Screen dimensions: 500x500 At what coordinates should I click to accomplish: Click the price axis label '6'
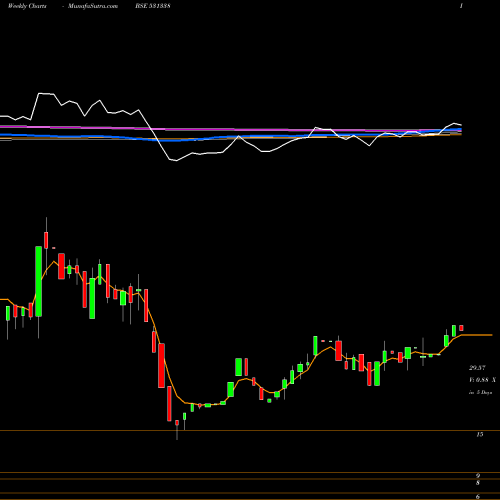pos(478,497)
